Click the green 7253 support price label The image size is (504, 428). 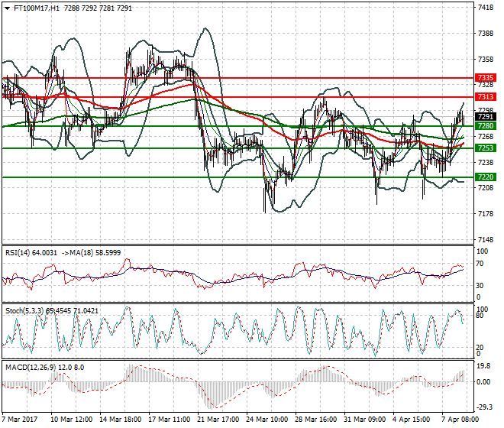486,148
